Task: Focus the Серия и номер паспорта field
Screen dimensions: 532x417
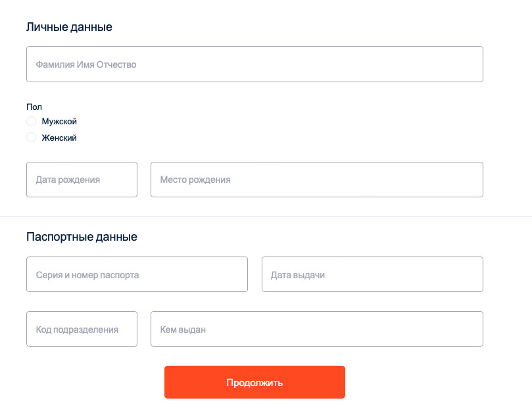Action: click(x=137, y=274)
